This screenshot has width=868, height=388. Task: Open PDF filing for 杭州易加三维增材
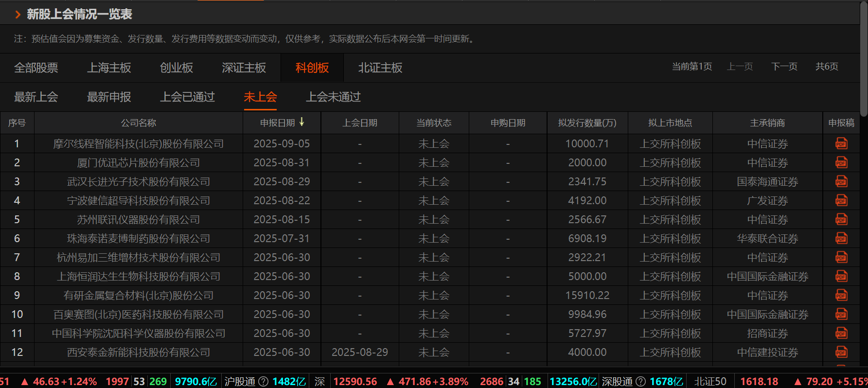[841, 257]
